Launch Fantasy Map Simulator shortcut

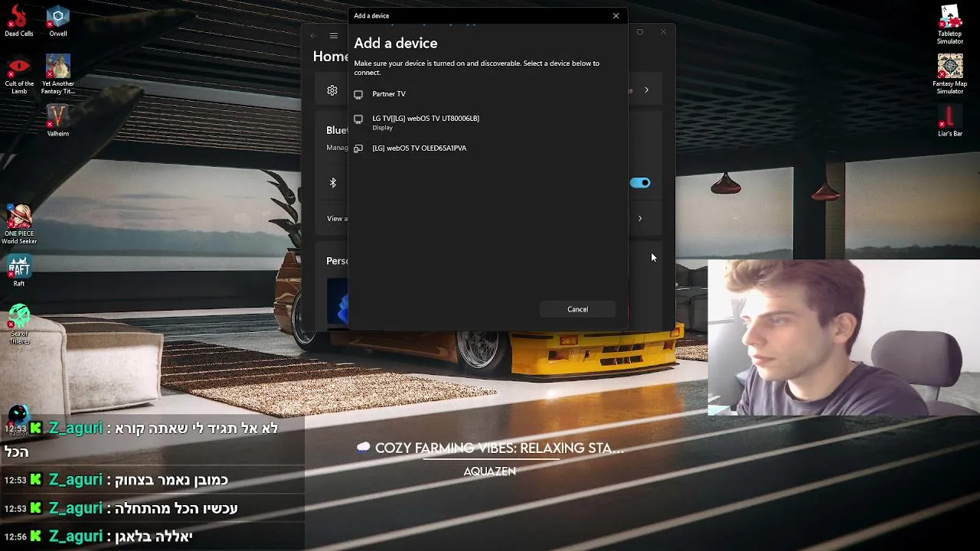950,74
